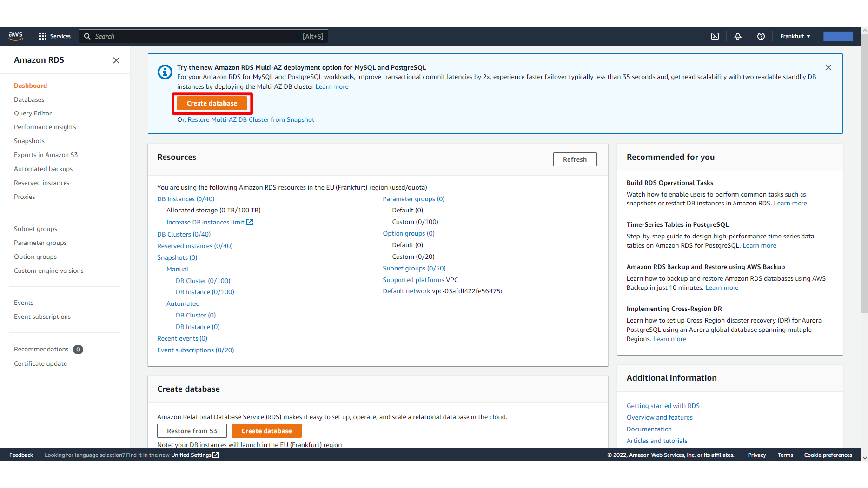Open Parameter groups in sidebar
Viewport: 868px width, 488px height.
pos(40,243)
